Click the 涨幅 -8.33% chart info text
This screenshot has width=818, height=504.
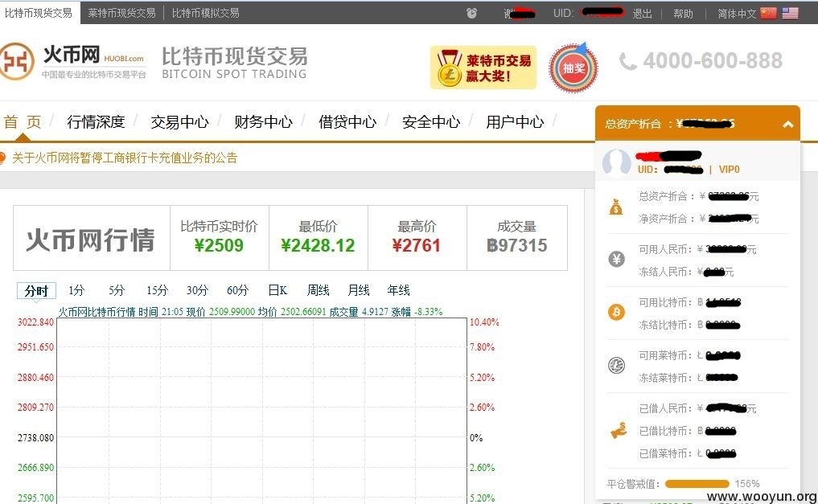[417, 312]
